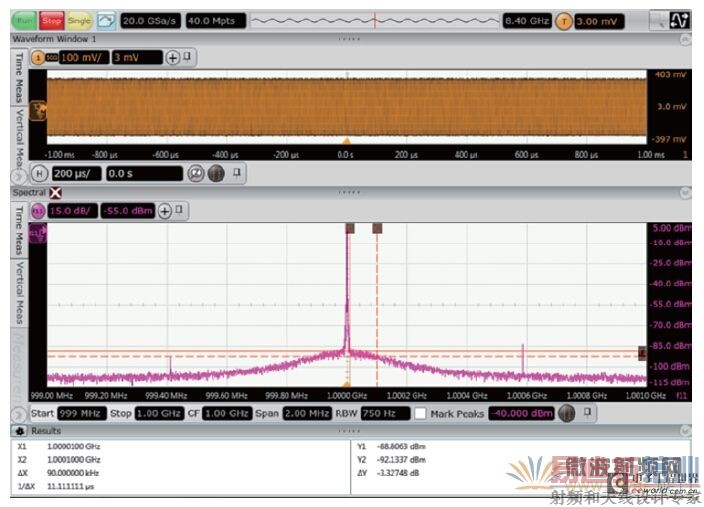704x507 pixels.
Task: Select the f11 reference marker on the spectrum edge
Action: coord(38,234)
